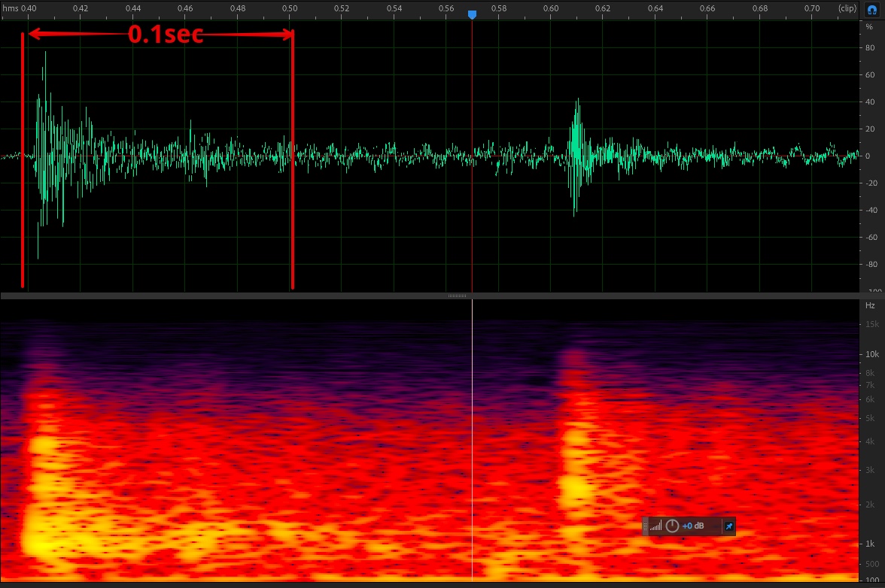This screenshot has width=885, height=588.
Task: Click the HUD volume bars icon
Action: tap(656, 526)
